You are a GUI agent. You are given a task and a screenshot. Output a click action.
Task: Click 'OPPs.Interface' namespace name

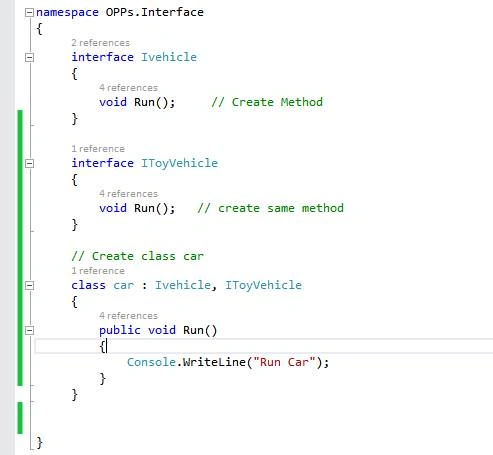pyautogui.click(x=155, y=12)
